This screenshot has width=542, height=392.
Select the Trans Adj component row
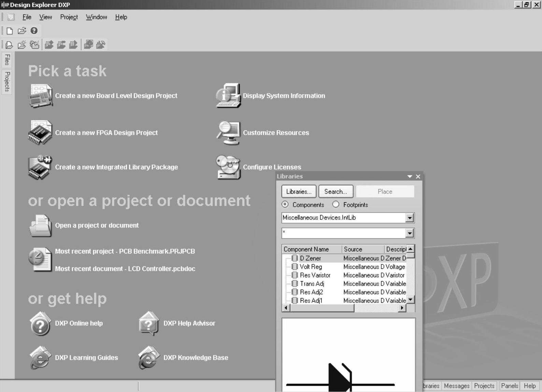coord(345,284)
